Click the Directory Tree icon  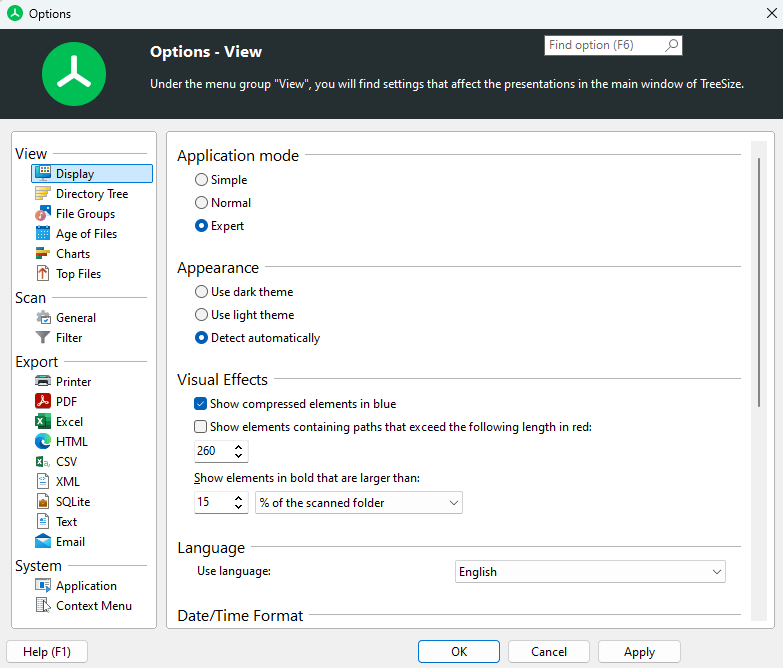(x=43, y=193)
